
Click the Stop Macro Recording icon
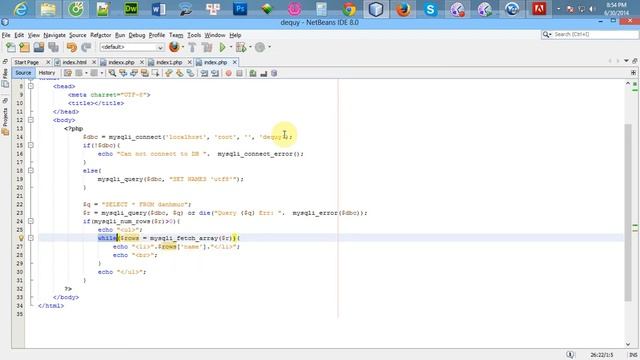239,73
